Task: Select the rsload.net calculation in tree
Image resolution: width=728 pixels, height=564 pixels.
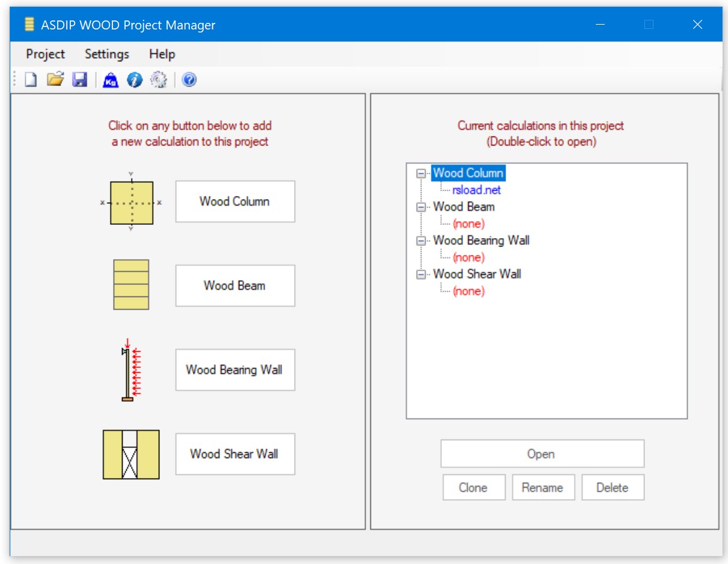Action: [x=476, y=190]
